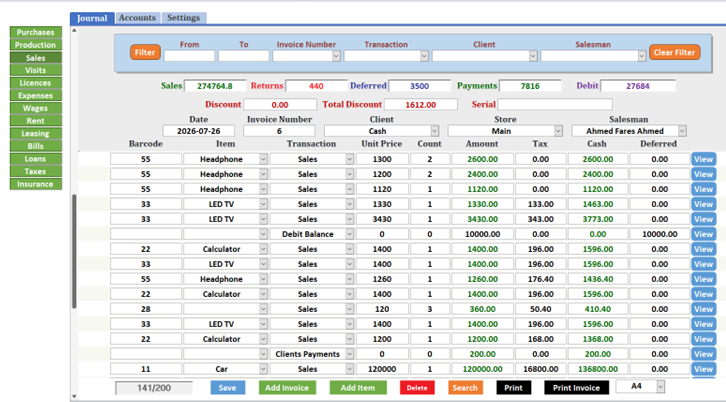
Task: Click the Returns total showing 440
Action: 316,86
